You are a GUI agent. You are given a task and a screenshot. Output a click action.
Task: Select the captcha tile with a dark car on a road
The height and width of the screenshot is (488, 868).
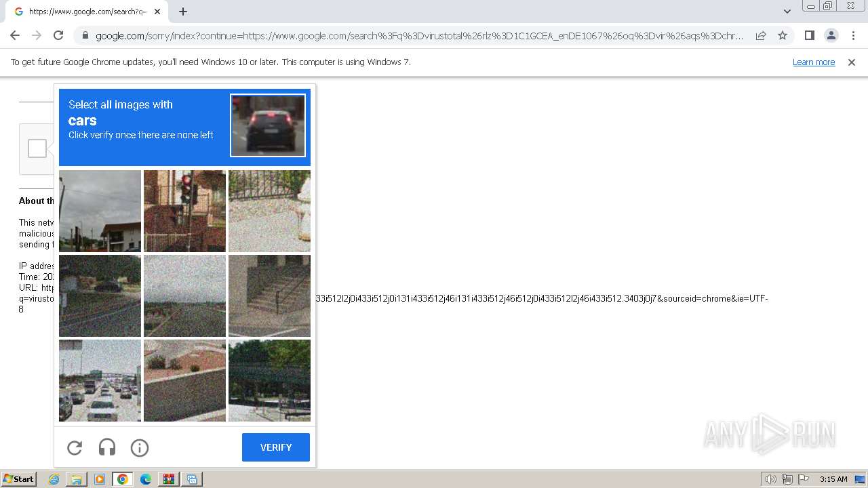tap(100, 296)
